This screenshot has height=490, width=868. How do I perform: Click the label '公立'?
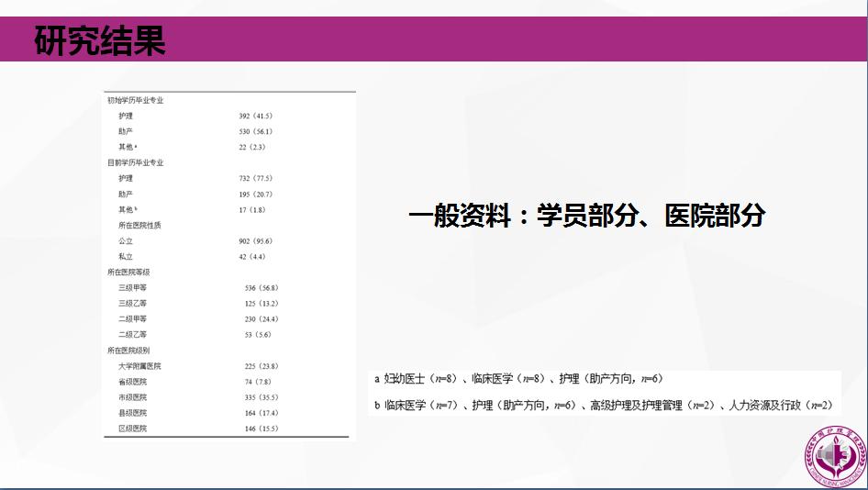[126, 240]
